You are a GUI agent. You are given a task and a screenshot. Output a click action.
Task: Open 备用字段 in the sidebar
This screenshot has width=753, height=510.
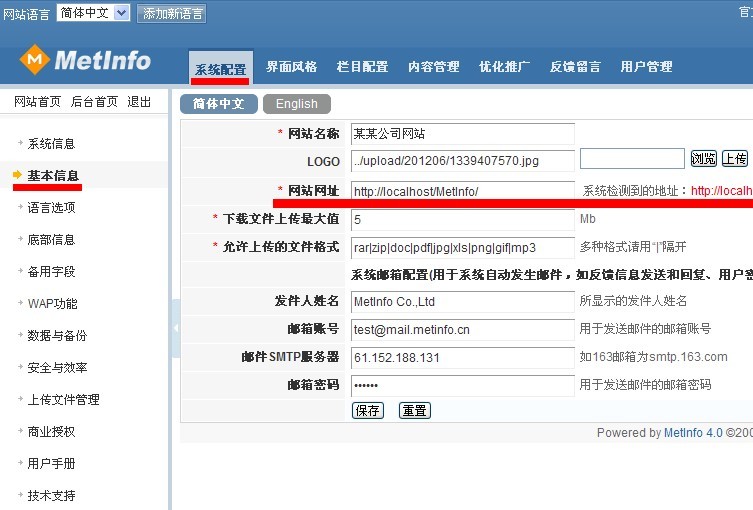tap(51, 272)
